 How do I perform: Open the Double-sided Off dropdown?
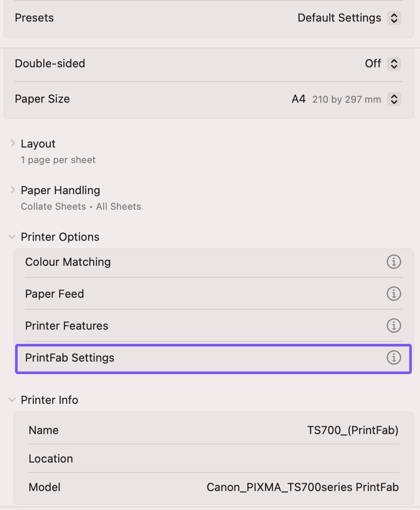pos(394,64)
